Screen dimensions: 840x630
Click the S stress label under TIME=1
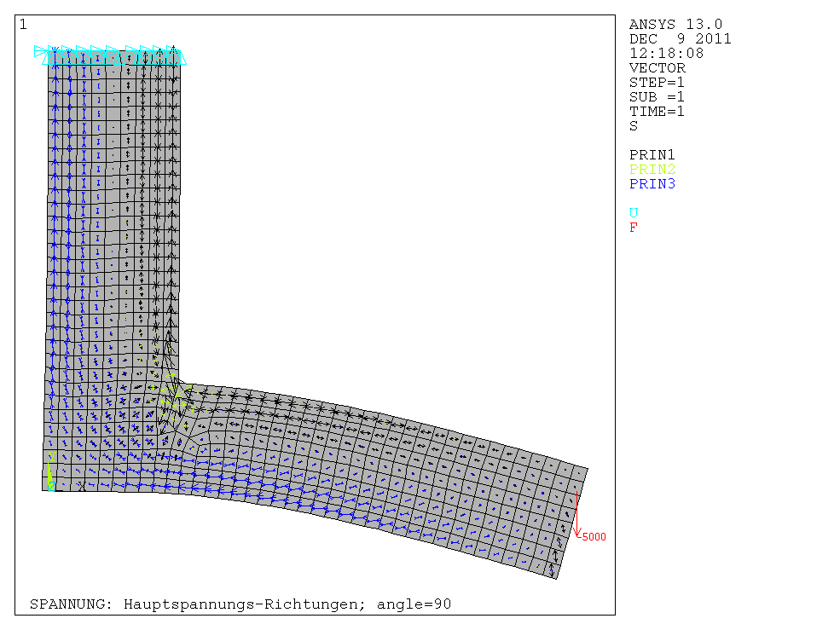[x=634, y=126]
